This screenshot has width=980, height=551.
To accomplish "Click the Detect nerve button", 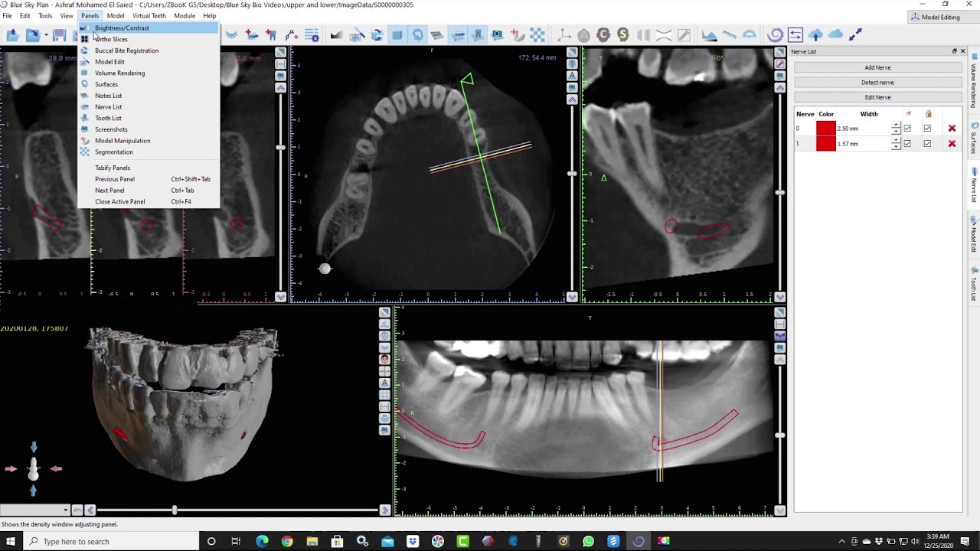I will (x=877, y=82).
